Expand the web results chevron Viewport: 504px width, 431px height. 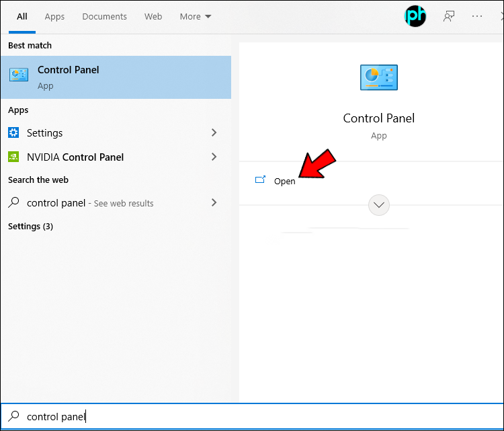214,202
